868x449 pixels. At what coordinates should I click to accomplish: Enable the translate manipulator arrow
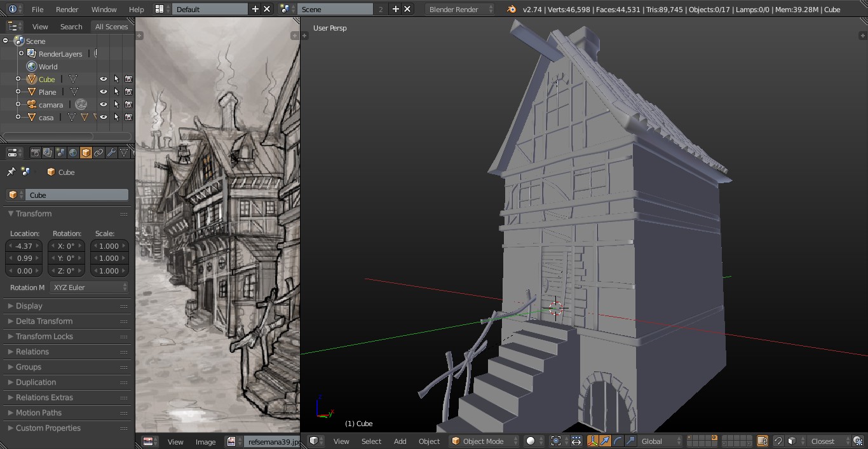(x=605, y=441)
